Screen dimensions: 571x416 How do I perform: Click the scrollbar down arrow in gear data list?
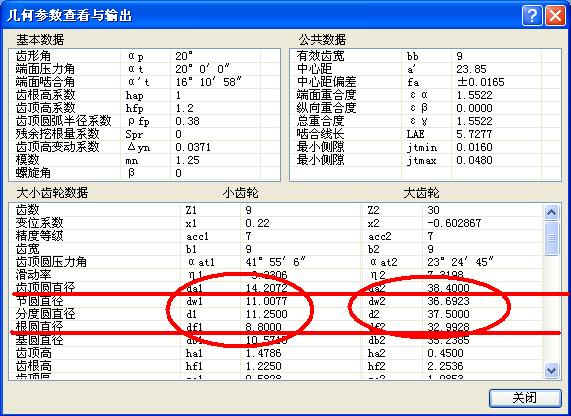pyautogui.click(x=551, y=370)
